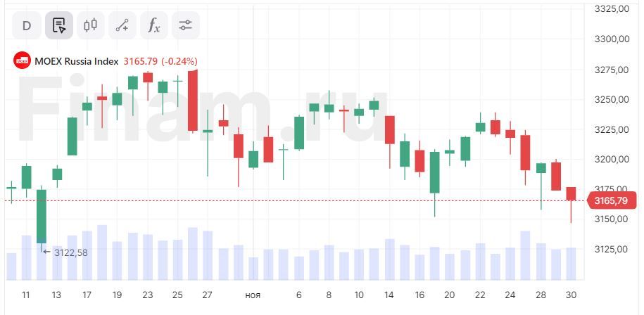The width and height of the screenshot is (644, 315).
Task: Click the 3125,00 price axis label
Action: pos(611,250)
